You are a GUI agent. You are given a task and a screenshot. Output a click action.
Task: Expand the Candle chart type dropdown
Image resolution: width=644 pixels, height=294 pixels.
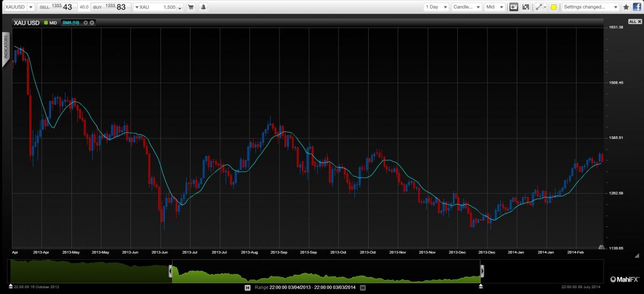466,7
